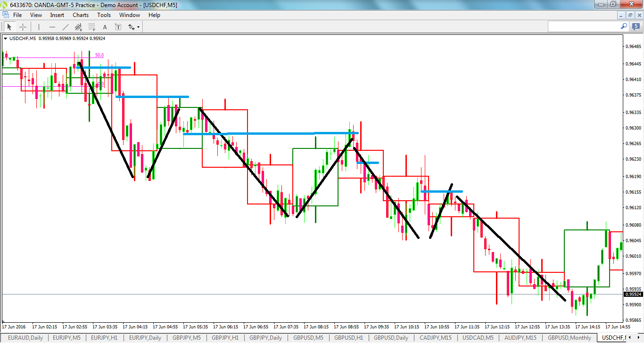644x343 pixels.
Task: Select the Fibonacci Retracement tool
Action: [x=91, y=27]
